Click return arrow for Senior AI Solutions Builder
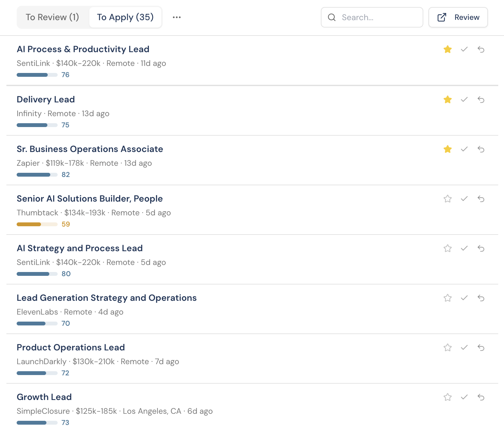This screenshot has height=432, width=504. pos(481,199)
